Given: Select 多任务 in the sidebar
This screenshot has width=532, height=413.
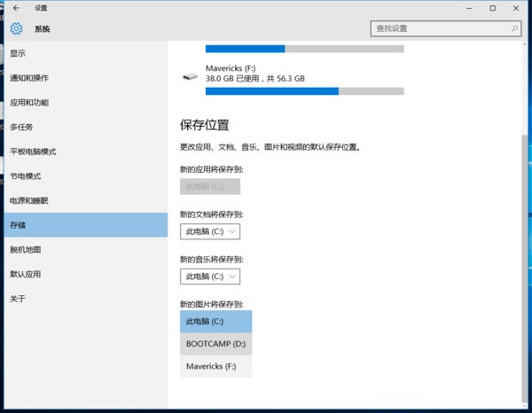Looking at the screenshot, I should [21, 127].
